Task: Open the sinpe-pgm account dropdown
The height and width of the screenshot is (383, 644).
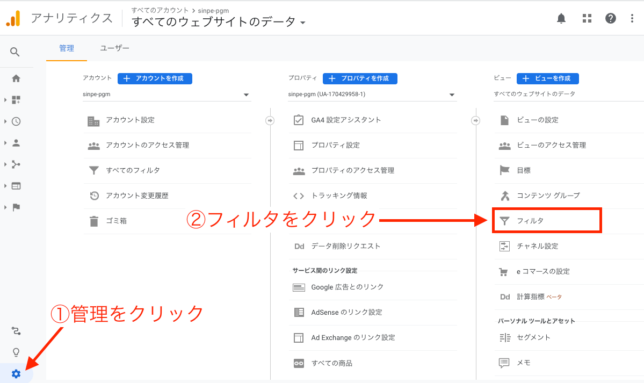Action: tap(166, 94)
